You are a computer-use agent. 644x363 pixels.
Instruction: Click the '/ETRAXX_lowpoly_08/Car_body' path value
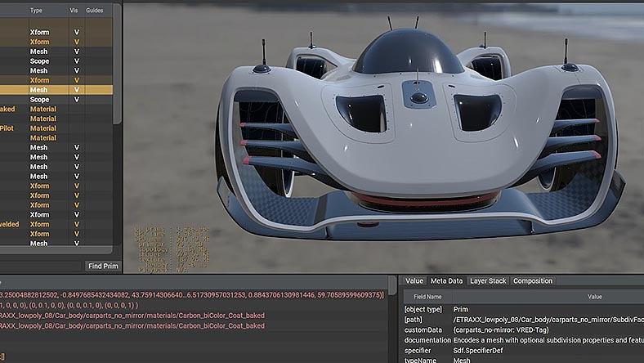(x=548, y=320)
